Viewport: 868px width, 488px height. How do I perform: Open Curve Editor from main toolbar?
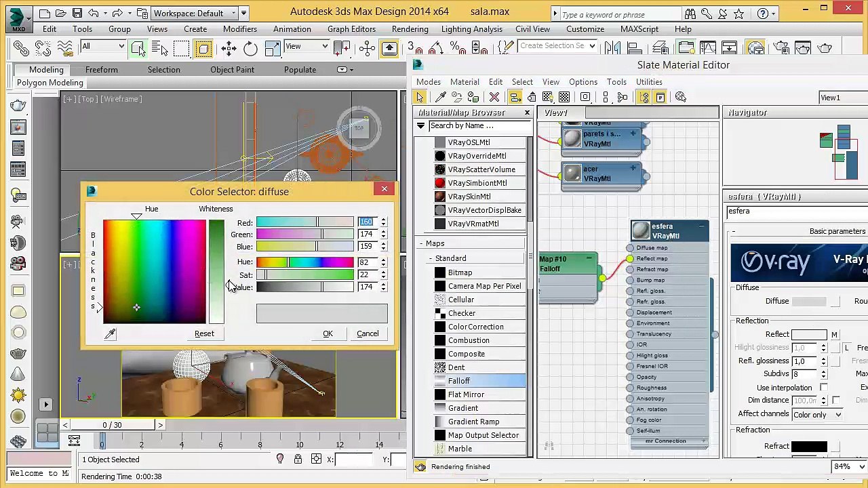(x=708, y=48)
